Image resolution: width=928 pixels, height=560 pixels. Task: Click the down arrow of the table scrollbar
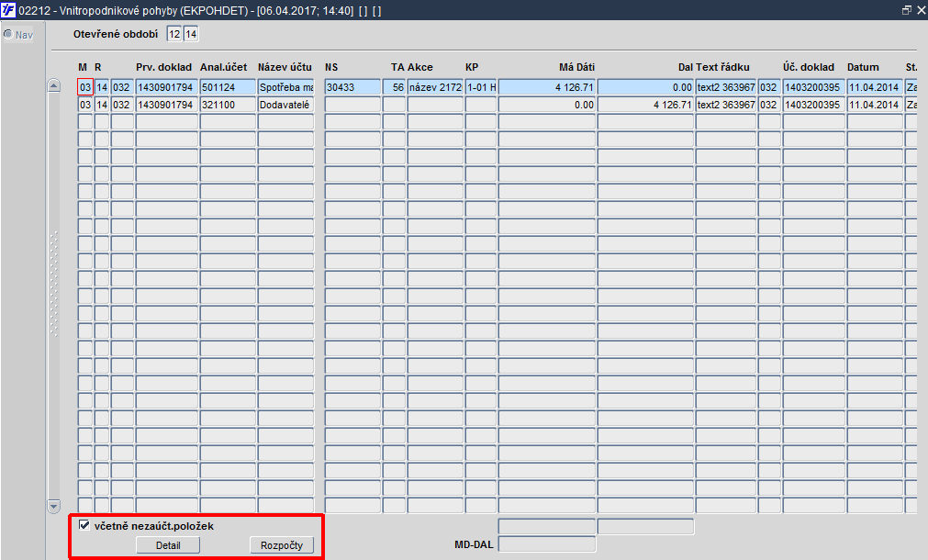tap(54, 506)
